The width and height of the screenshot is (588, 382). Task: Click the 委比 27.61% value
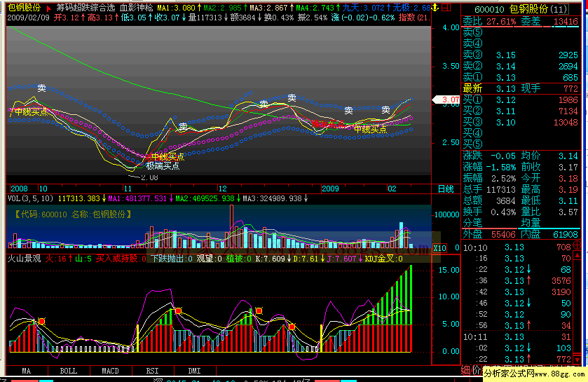pyautogui.click(x=501, y=21)
